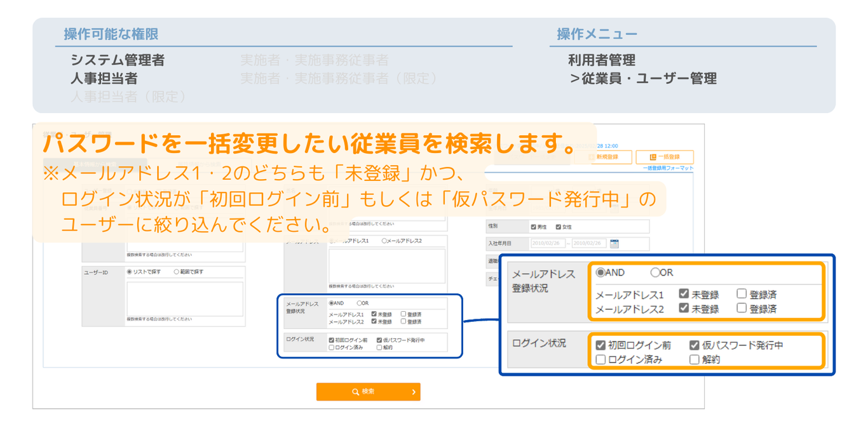
Task: Open the 一括登録用フォーマット link
Action: pos(667,168)
